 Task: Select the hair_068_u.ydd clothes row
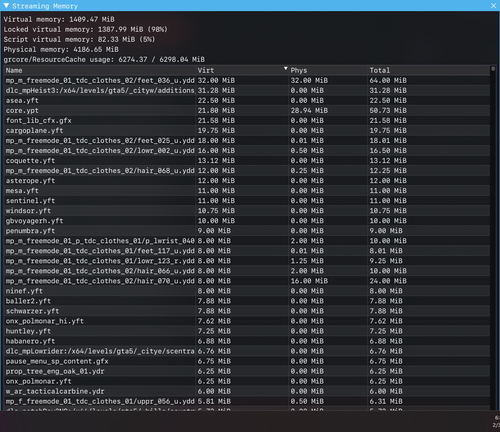pos(247,171)
